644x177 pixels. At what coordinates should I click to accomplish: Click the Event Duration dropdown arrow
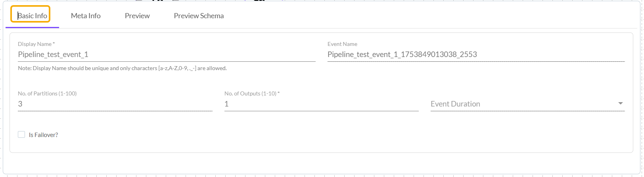point(620,104)
